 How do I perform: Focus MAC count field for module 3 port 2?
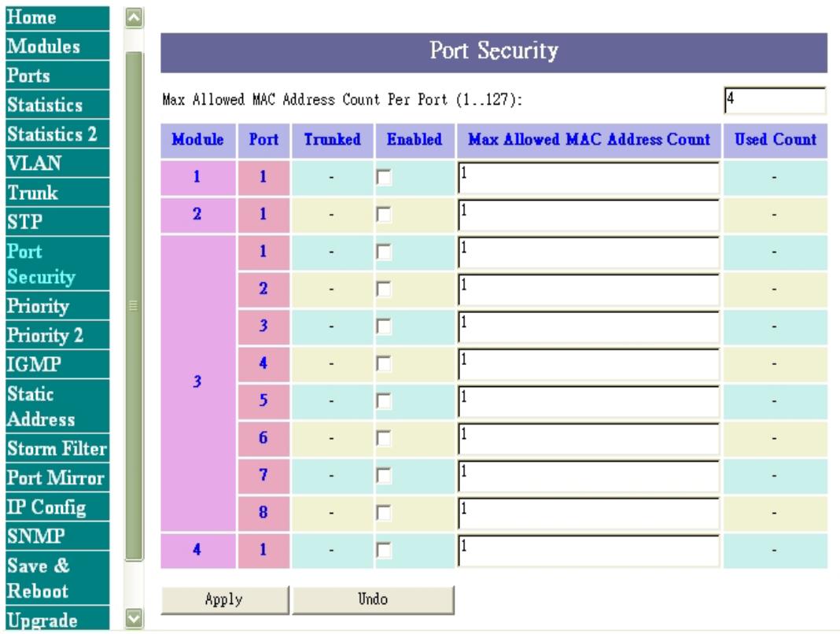click(x=589, y=290)
